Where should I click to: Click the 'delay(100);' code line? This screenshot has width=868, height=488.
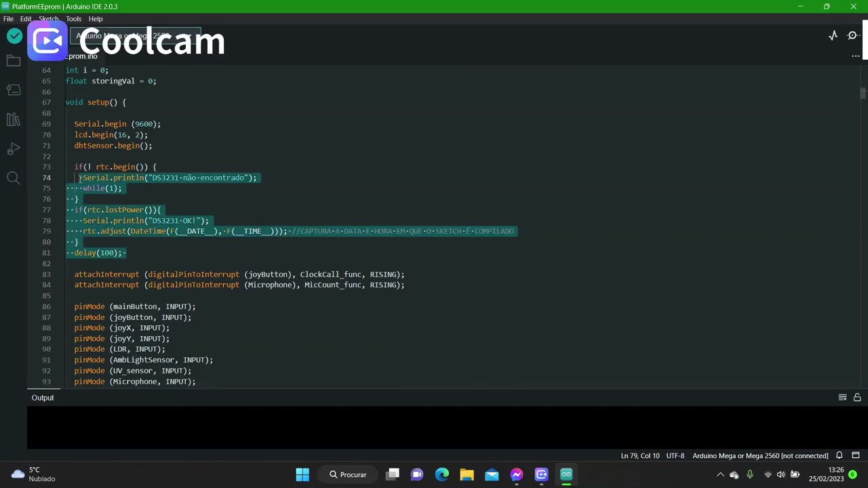point(98,253)
